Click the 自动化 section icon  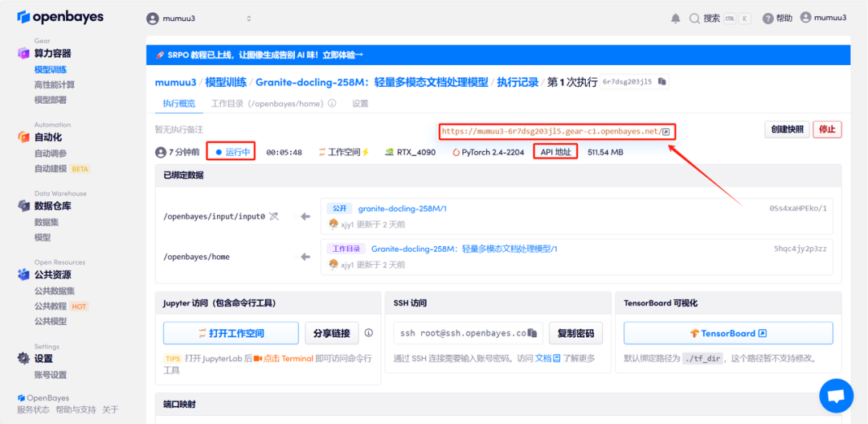[23, 136]
